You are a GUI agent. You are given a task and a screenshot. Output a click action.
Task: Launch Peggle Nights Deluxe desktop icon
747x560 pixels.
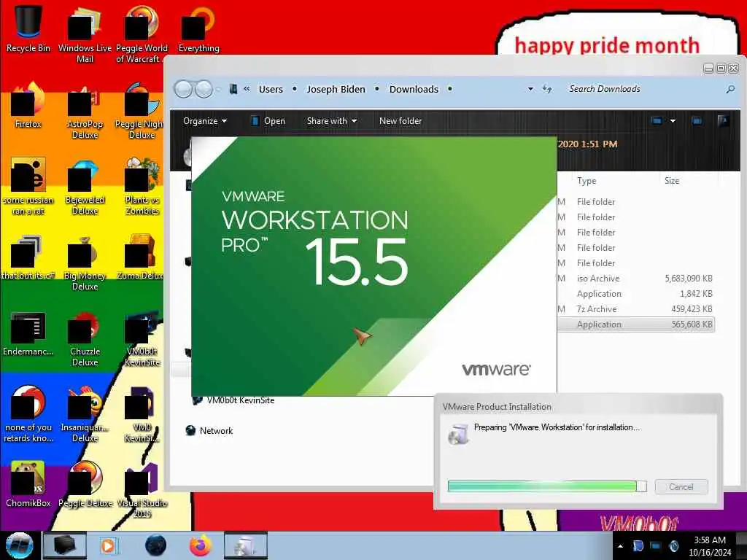click(x=141, y=111)
